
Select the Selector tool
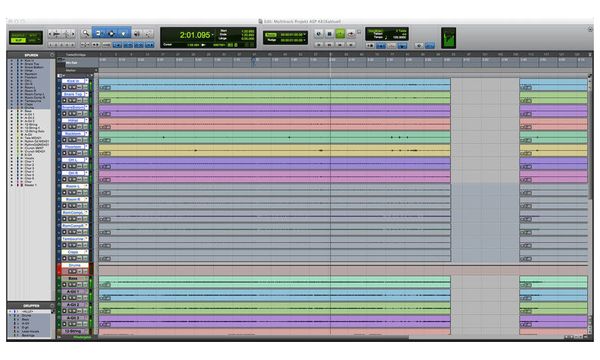111,34
